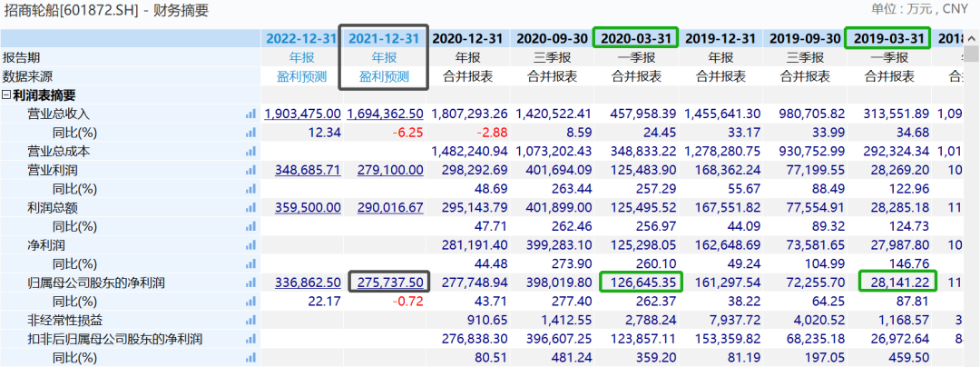Open chart icon for 利润总额 同比(%) row
The width and height of the screenshot is (980, 367).
tap(251, 227)
